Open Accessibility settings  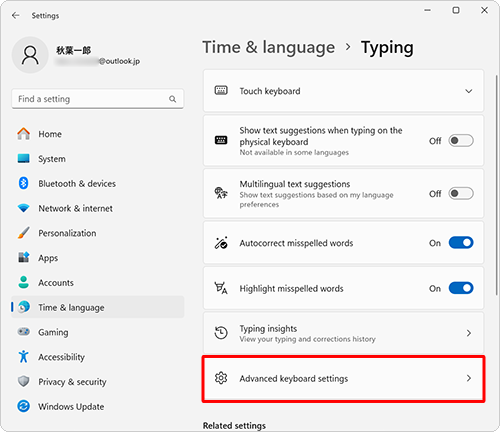pyautogui.click(x=97, y=357)
